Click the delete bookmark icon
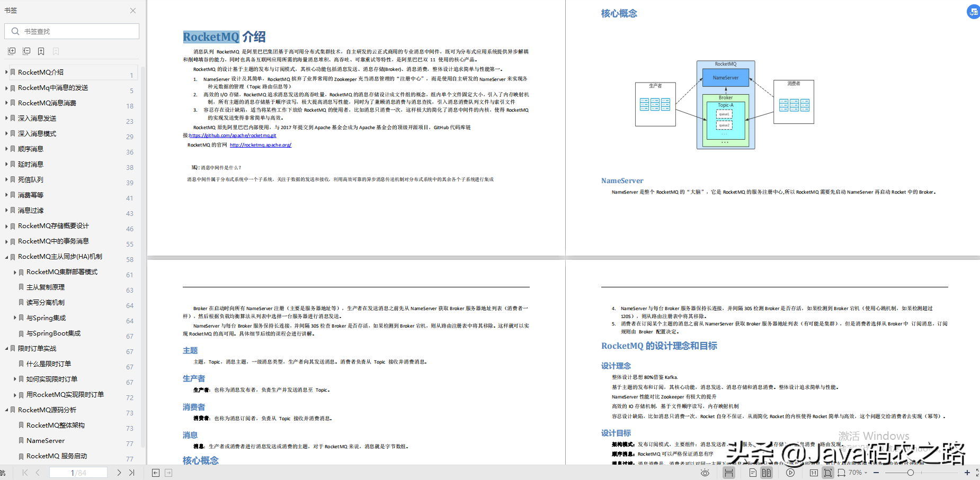This screenshot has width=980, height=480. pyautogui.click(x=56, y=51)
